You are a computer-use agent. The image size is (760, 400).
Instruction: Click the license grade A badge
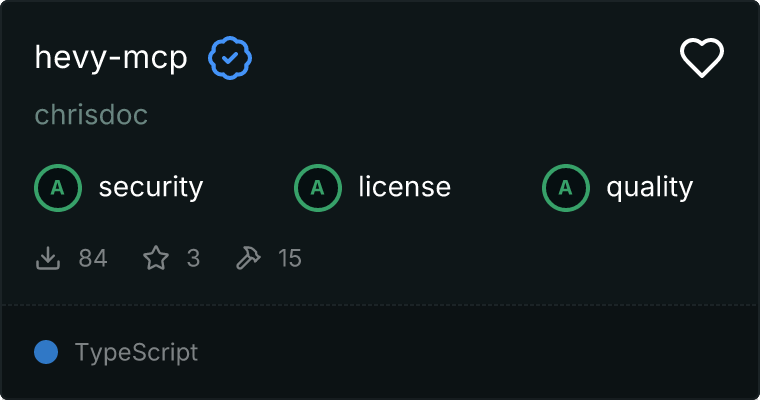(317, 187)
